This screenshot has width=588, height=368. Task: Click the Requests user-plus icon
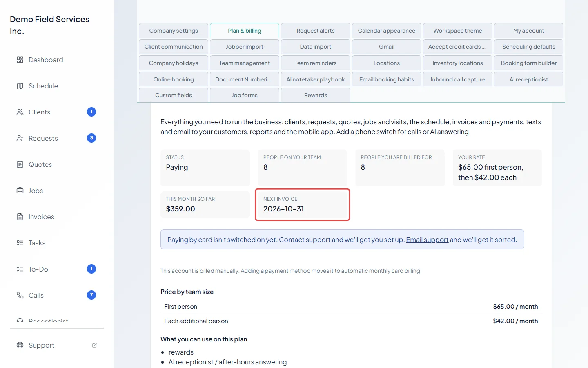click(20, 138)
